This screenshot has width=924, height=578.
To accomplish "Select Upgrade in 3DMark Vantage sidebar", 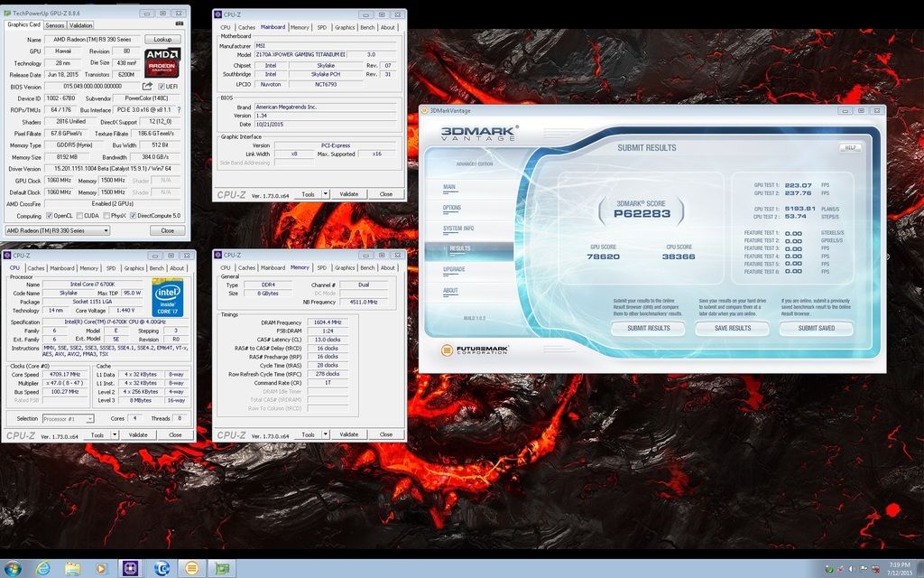I will 454,269.
